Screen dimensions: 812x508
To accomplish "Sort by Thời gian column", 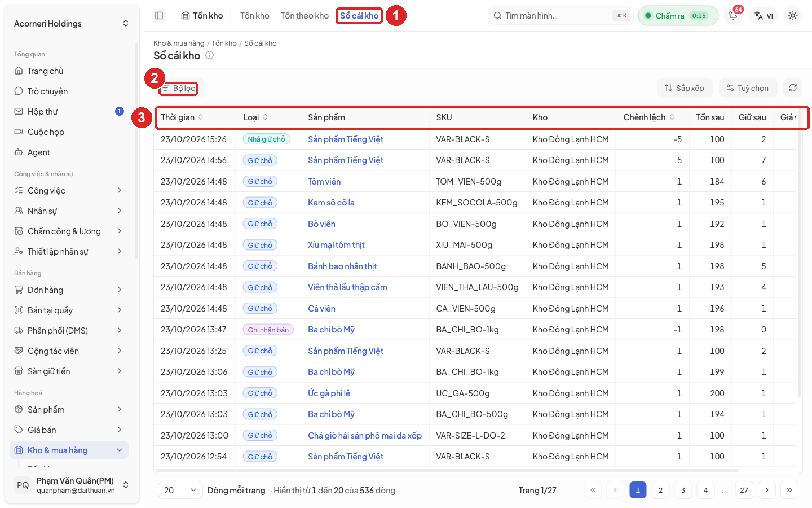I will click(x=182, y=117).
